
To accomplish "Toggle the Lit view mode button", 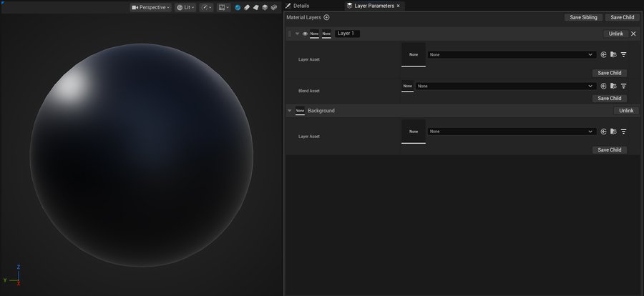I will (x=185, y=7).
